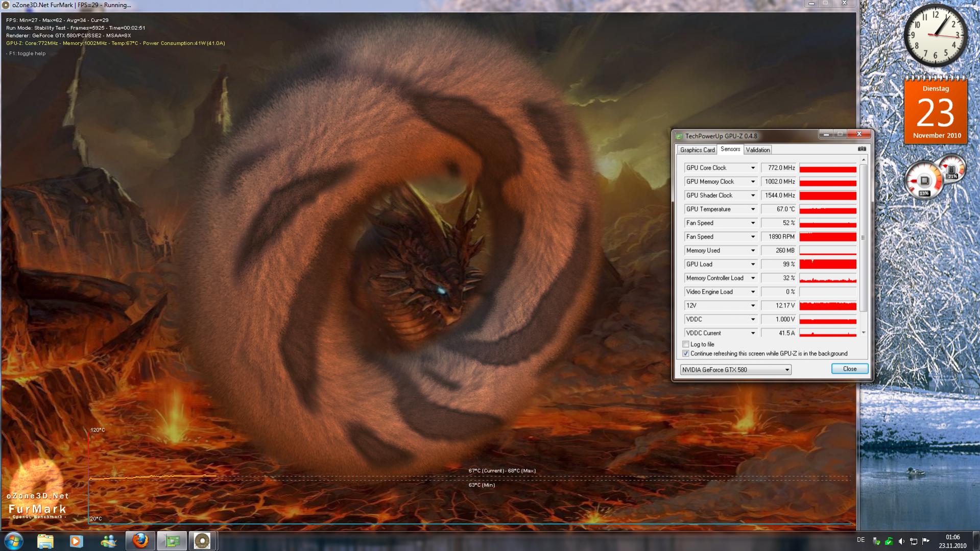The width and height of the screenshot is (980, 551).
Task: Click the FurMark FPS statistics line
Action: (57, 20)
